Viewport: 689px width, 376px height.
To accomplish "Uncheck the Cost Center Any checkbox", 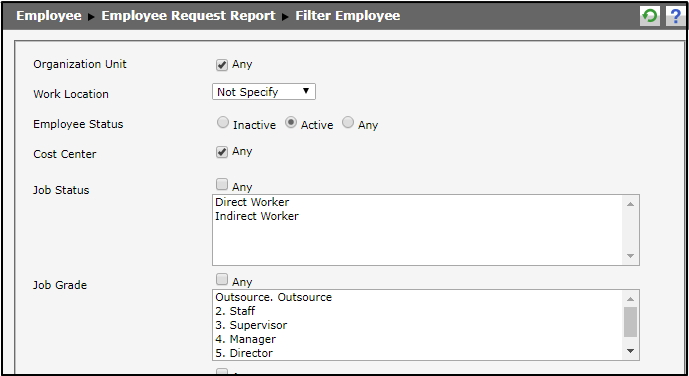I will 222,152.
